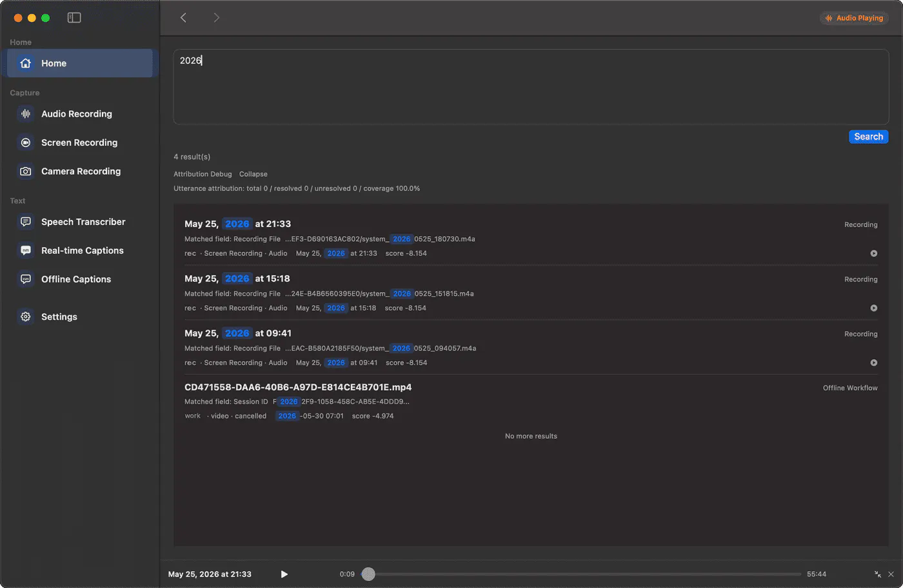Image resolution: width=903 pixels, height=588 pixels.
Task: Toggle the sidebar panel icon
Action: (74, 18)
